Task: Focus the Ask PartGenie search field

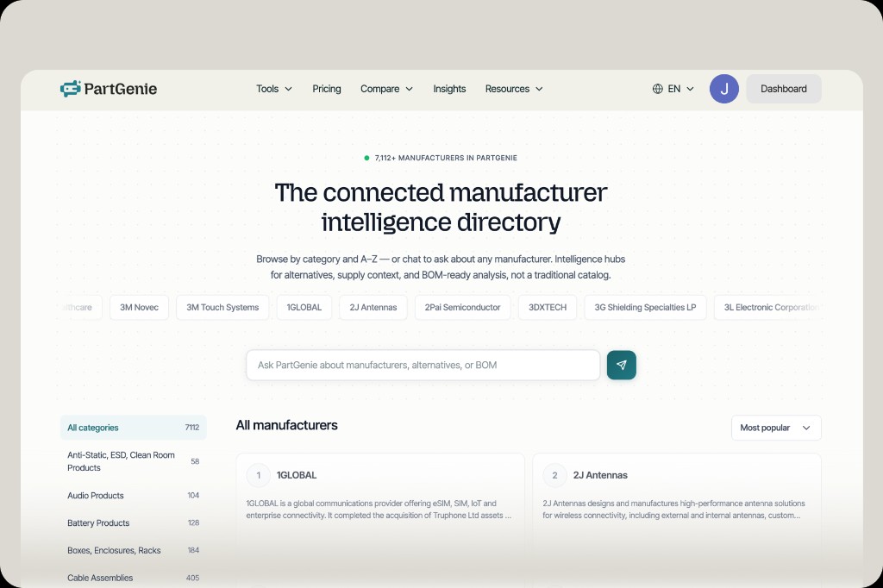Action: click(423, 365)
